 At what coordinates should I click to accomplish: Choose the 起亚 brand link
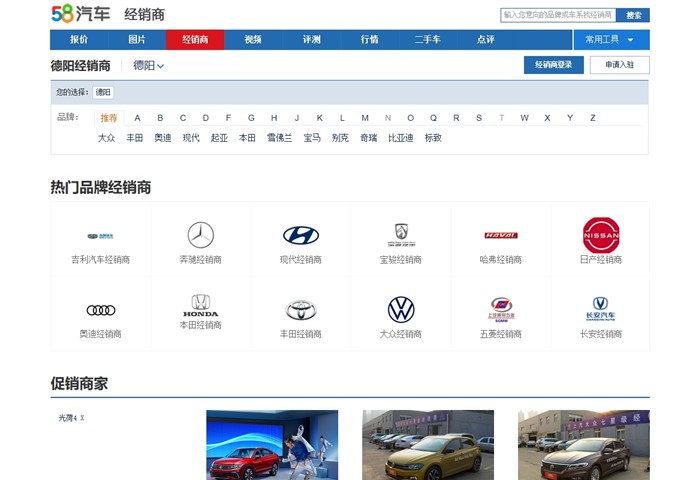pos(219,138)
